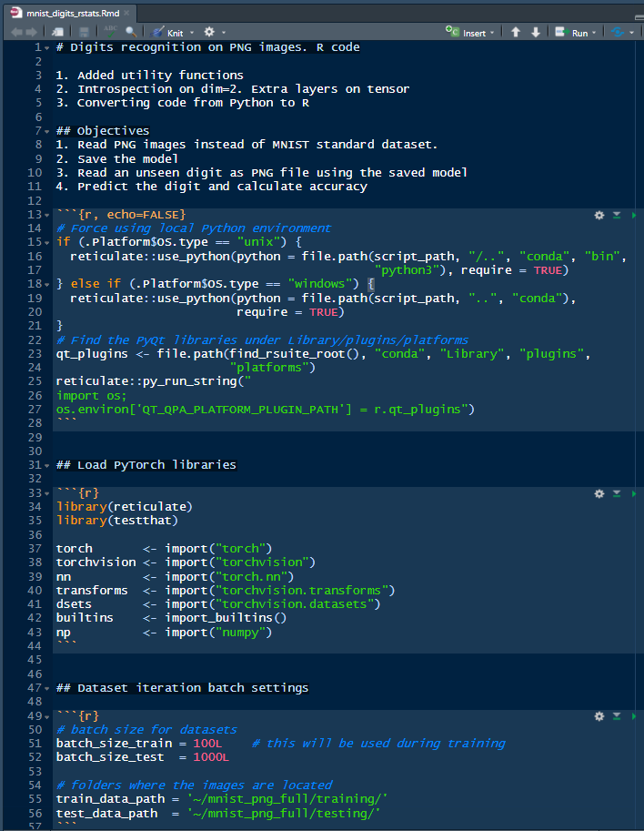Collapse the if block at line 15

pyautogui.click(x=47, y=242)
